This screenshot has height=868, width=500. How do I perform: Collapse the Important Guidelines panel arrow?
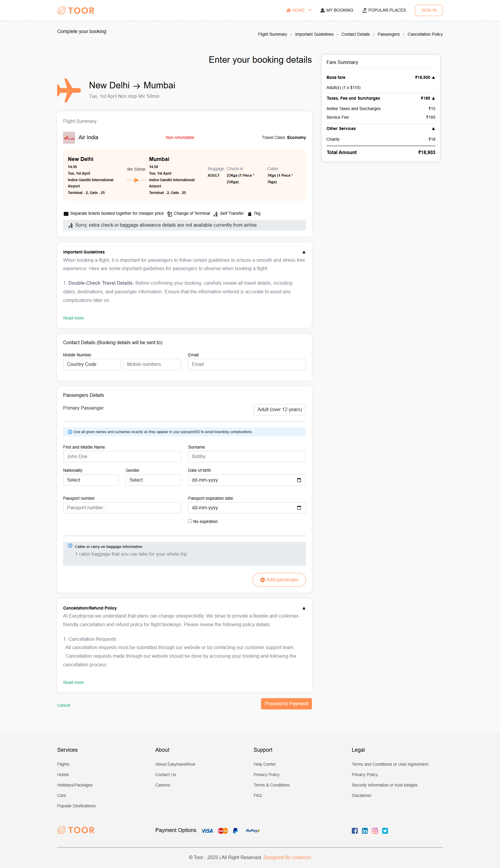pyautogui.click(x=304, y=252)
